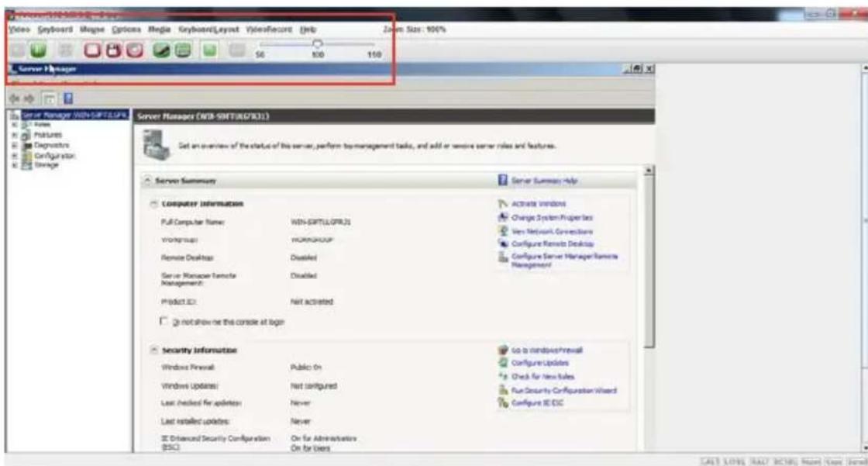Expand the Diagnostics tree node
The width and height of the screenshot is (868, 466).
(x=15, y=145)
